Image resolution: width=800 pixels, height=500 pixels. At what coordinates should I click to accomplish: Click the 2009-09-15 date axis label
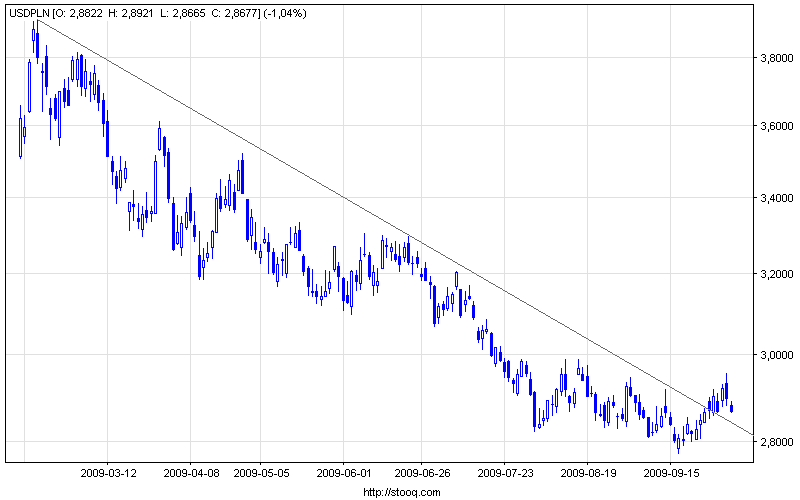coord(671,473)
